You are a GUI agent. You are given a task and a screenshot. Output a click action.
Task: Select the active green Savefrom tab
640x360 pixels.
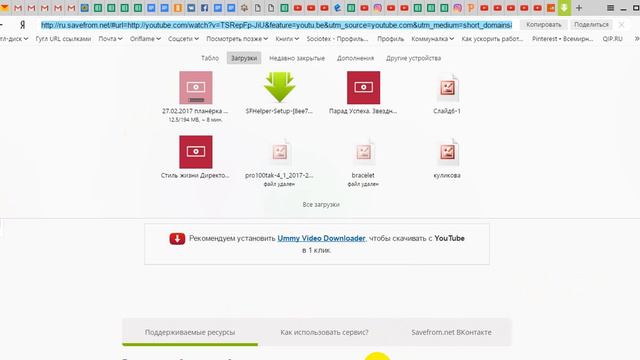coord(564,7)
